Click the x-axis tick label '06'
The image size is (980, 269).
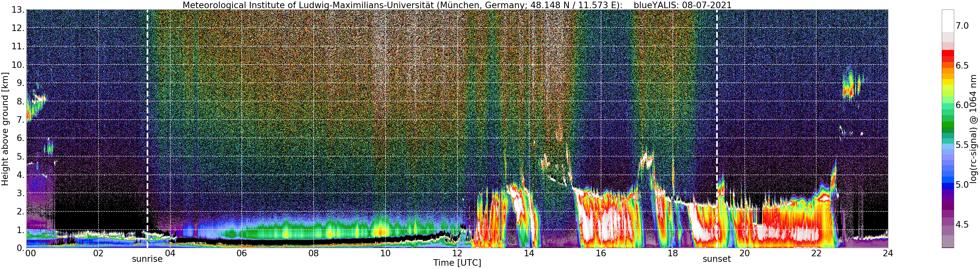pyautogui.click(x=242, y=253)
